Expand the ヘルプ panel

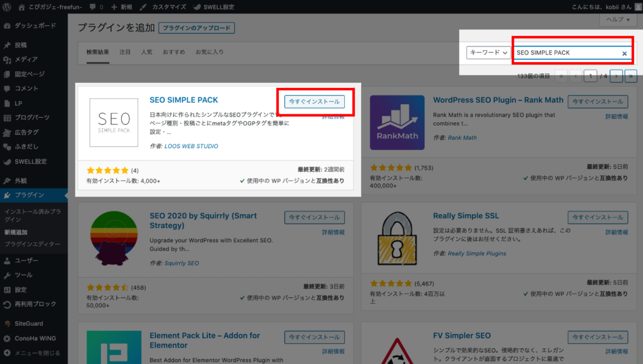618,19
